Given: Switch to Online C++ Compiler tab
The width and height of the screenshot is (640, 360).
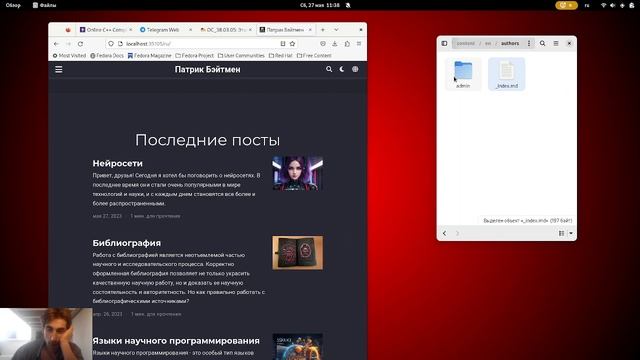Looking at the screenshot, I should [105, 30].
